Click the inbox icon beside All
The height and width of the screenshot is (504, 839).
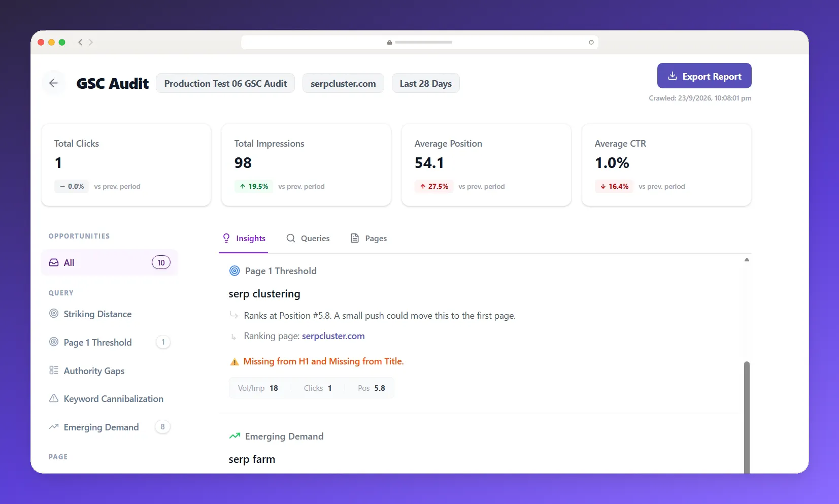coord(54,262)
